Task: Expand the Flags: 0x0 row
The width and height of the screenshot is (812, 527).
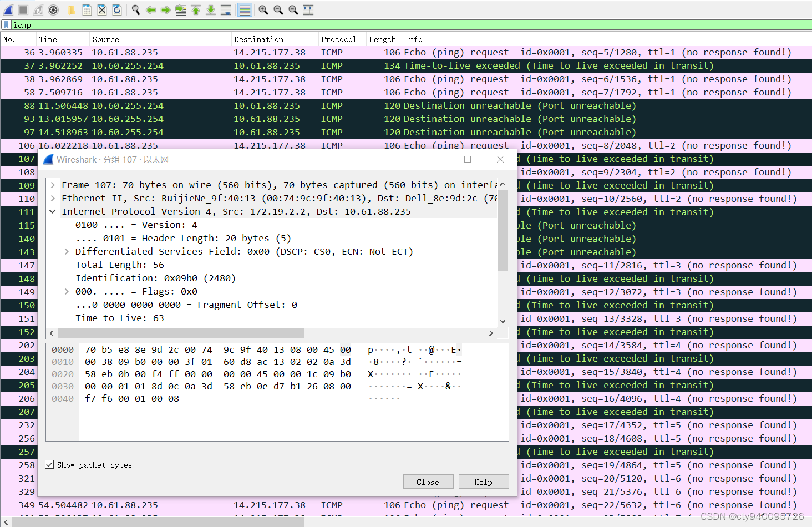Action: point(67,291)
